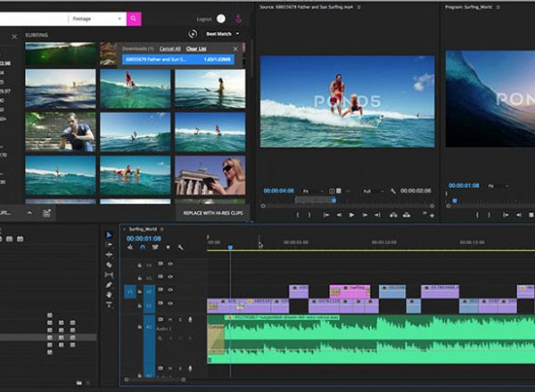Add a marker in the timeline
Image resolution: width=535 pixels, height=392 pixels.
168,248
